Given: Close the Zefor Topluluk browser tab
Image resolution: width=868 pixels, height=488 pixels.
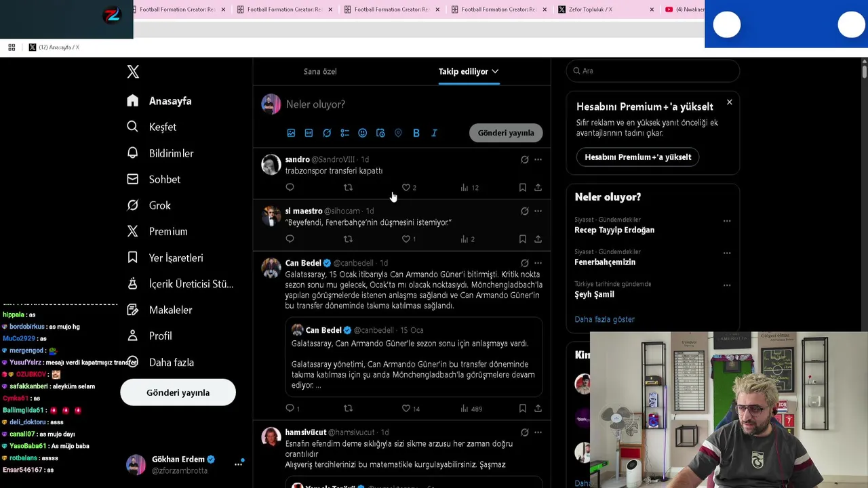Looking at the screenshot, I should pyautogui.click(x=652, y=9).
